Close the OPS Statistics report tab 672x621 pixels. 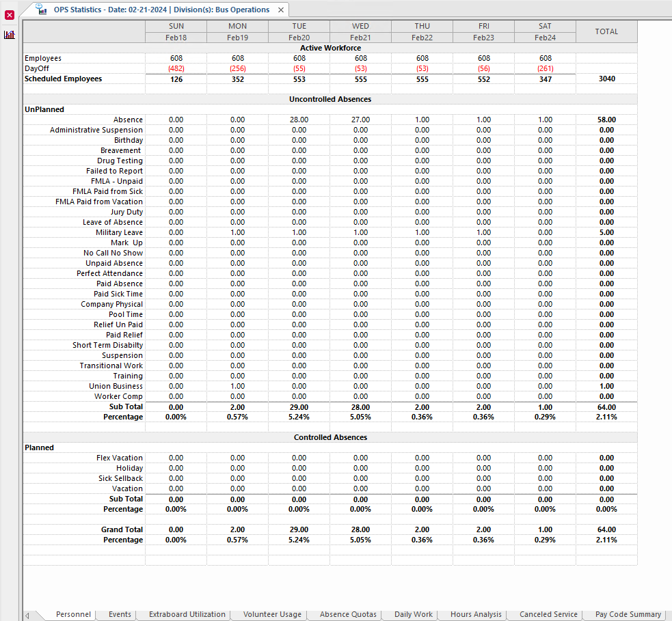pos(280,10)
